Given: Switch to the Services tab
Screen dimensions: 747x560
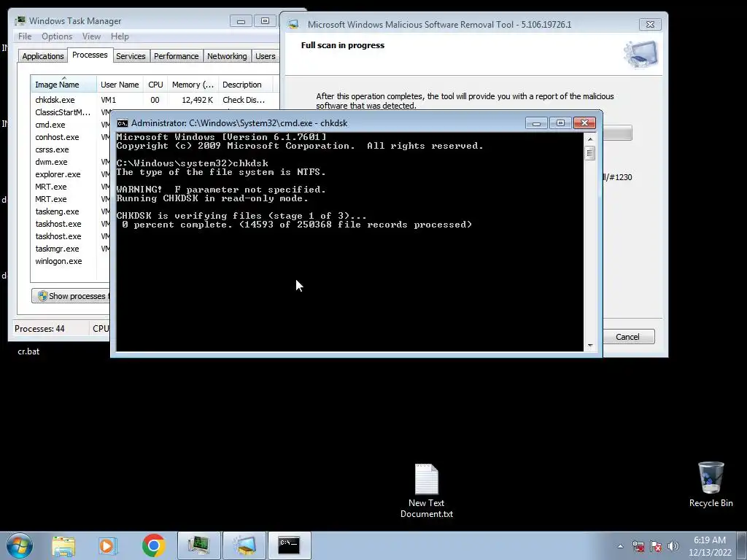Looking at the screenshot, I should (x=131, y=56).
